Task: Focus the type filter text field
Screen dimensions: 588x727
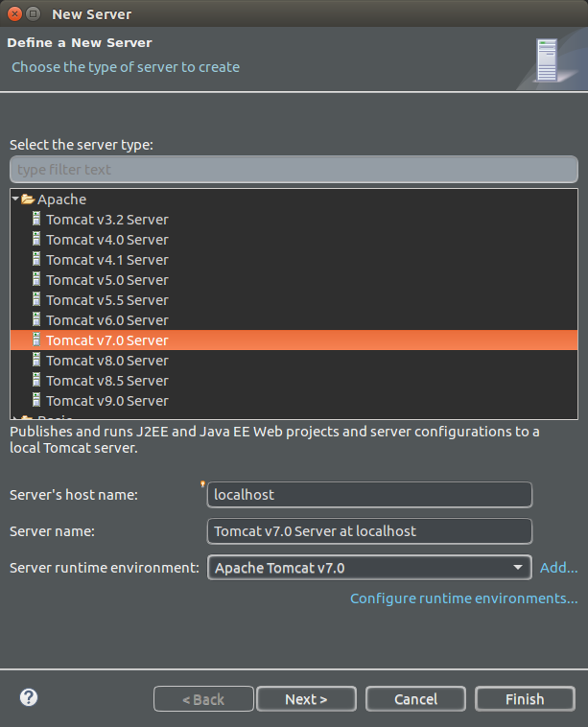Action: [x=294, y=169]
